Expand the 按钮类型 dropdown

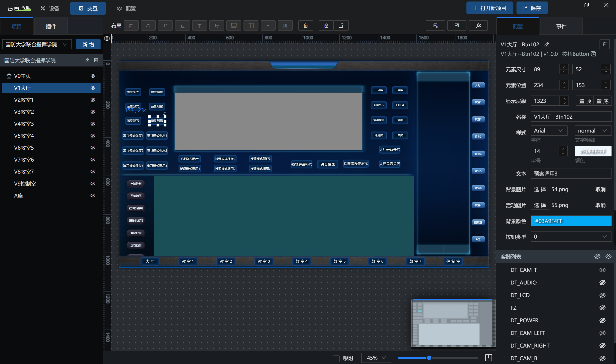point(571,237)
